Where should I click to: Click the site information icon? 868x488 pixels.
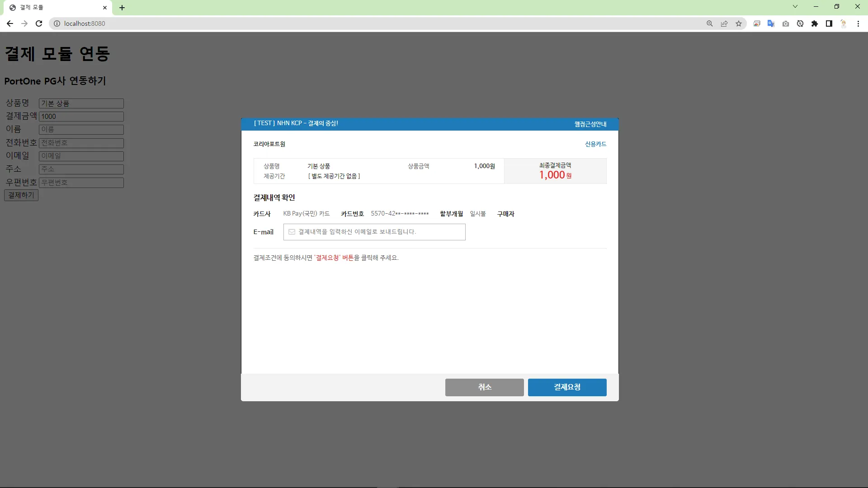click(x=57, y=23)
